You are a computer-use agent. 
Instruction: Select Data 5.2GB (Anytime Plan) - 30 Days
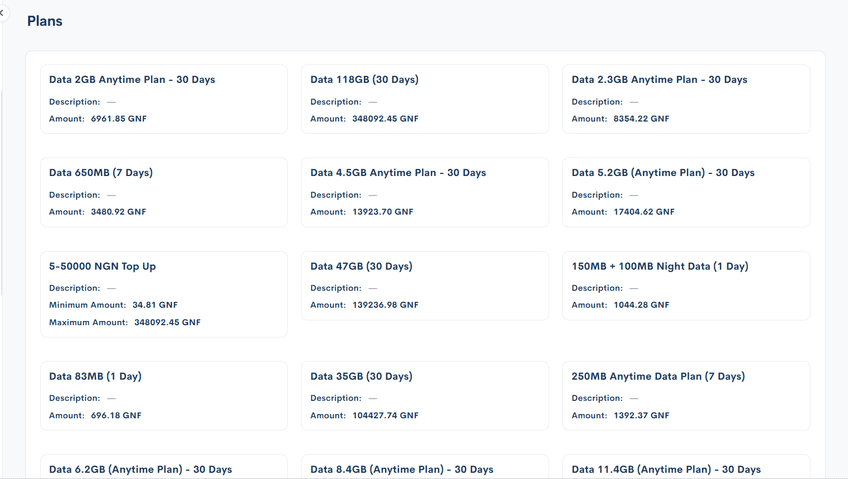663,172
